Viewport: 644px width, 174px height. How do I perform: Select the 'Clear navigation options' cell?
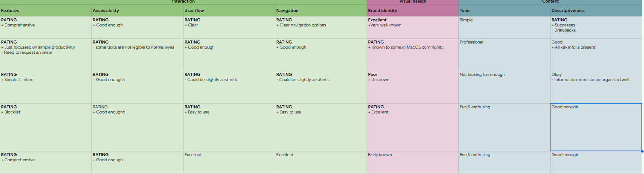pos(321,27)
